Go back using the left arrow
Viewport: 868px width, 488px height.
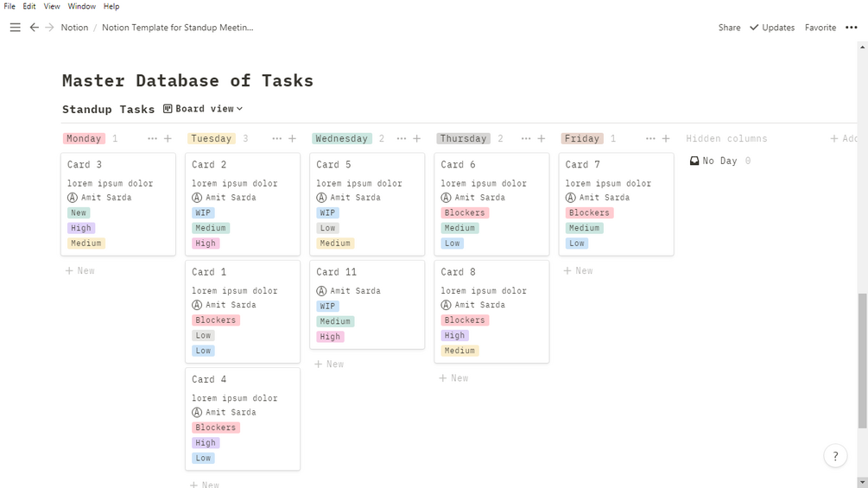[x=35, y=28]
